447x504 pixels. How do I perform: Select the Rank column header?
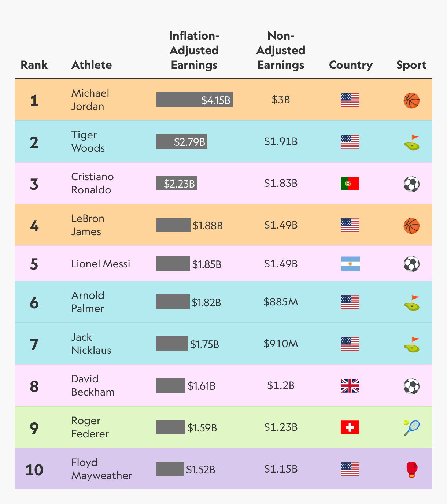point(34,65)
